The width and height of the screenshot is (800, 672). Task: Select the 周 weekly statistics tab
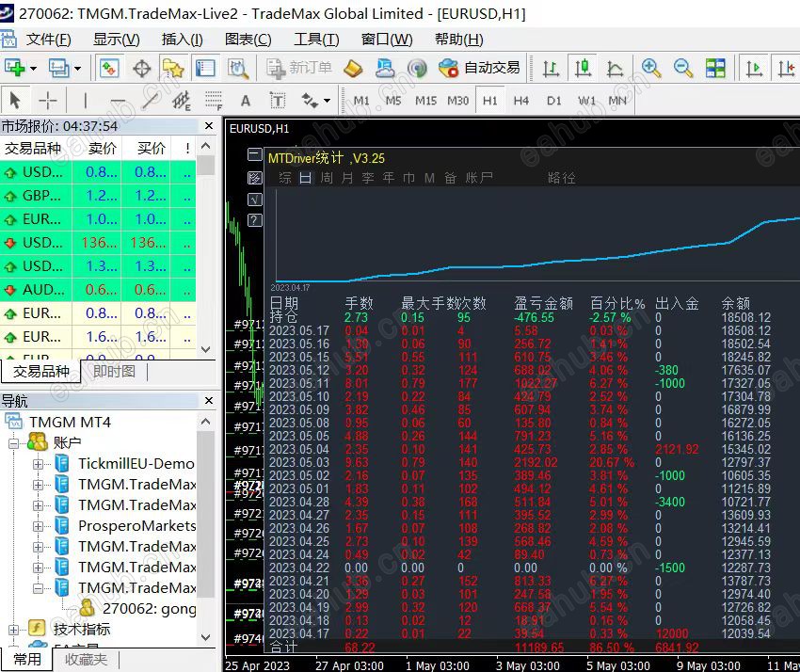tap(326, 178)
